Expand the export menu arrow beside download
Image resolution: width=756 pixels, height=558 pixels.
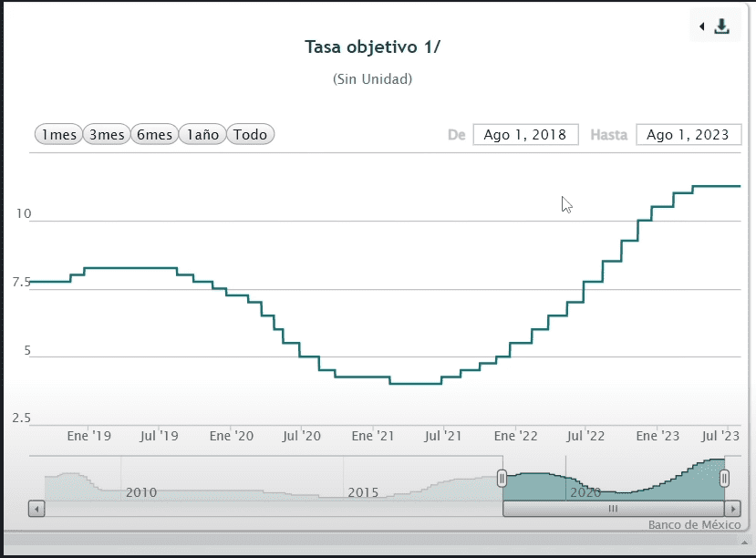coord(701,26)
